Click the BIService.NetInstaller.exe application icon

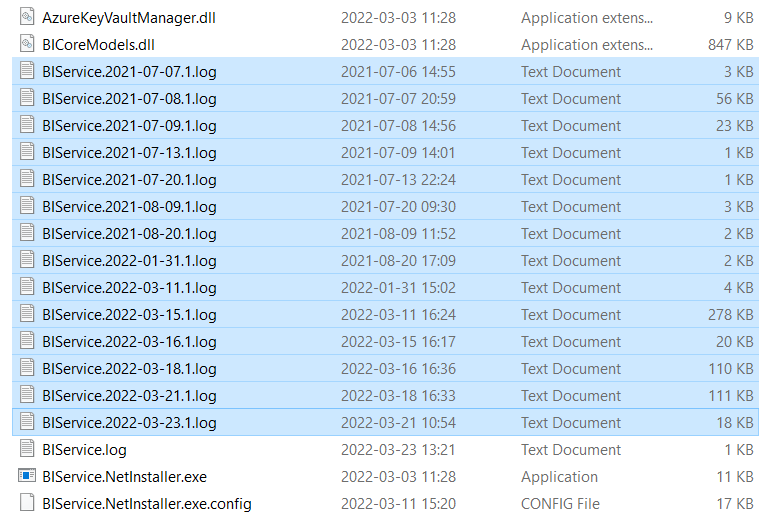27,477
